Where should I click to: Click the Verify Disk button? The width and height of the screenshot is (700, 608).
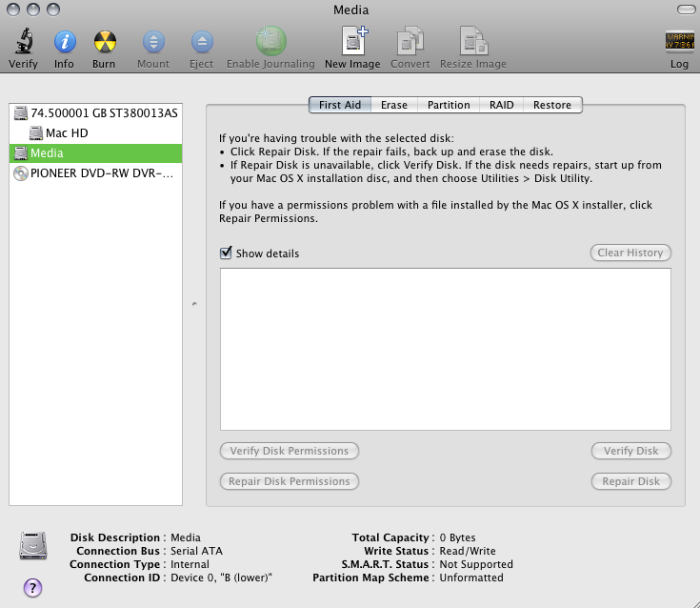tap(630, 451)
